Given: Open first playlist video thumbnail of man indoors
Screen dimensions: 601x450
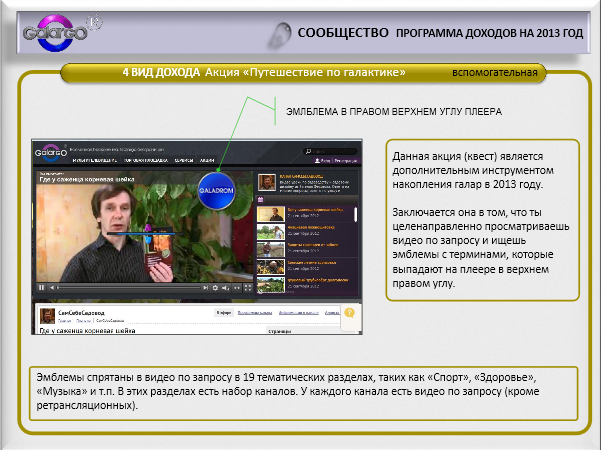Looking at the screenshot, I should coord(271,215).
